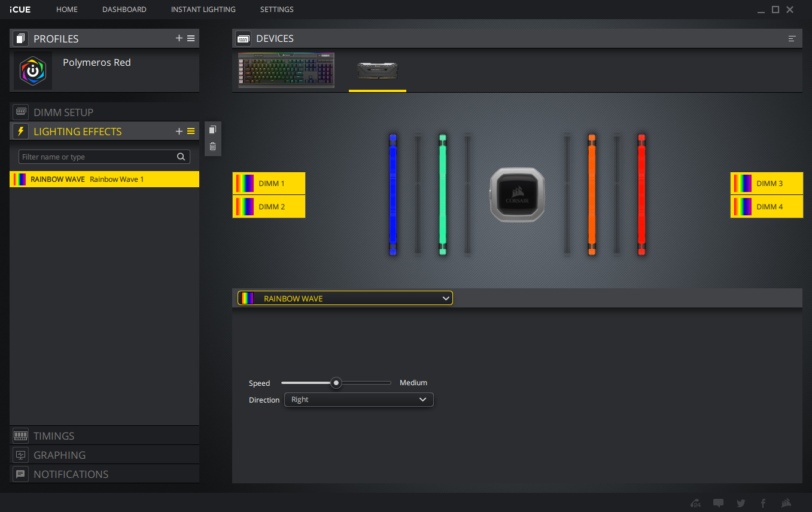
Task: Toggle DIMM 1 zone selection
Action: pyautogui.click(x=269, y=184)
